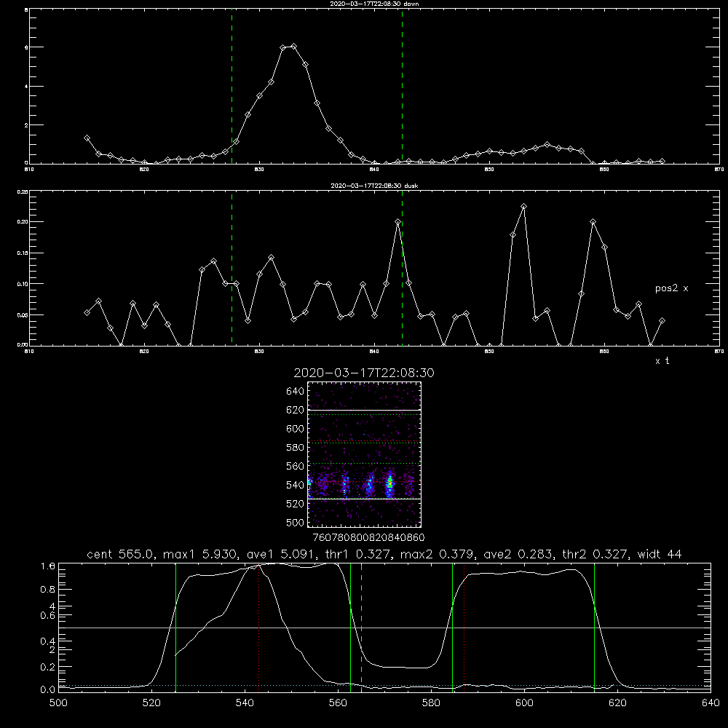Screen dimensions: 728x728
Task: Click the spectrogram image thumbnail
Action: (365, 454)
